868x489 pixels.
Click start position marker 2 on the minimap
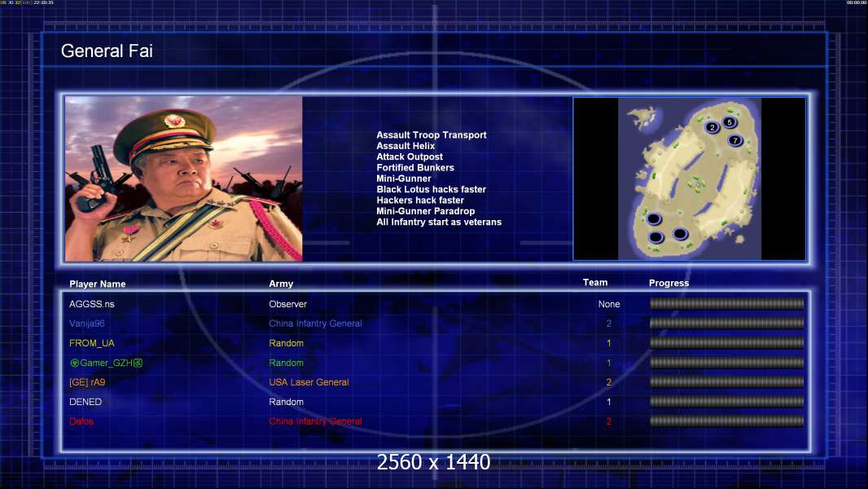[x=712, y=127]
